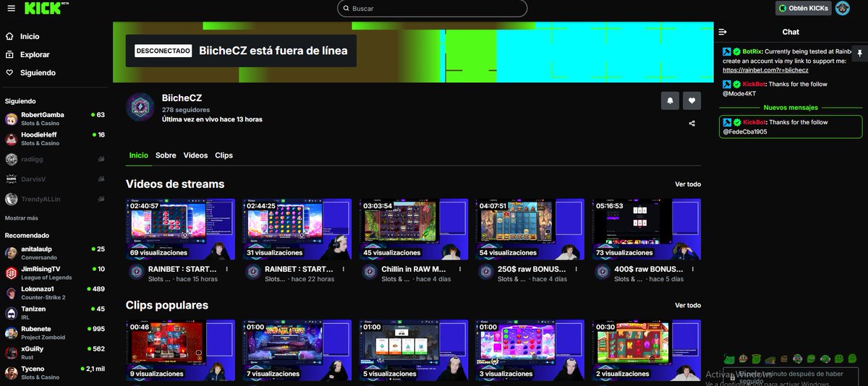Click the BiicheCZ channel avatar
Viewport: 868px width, 386px height.
point(140,107)
